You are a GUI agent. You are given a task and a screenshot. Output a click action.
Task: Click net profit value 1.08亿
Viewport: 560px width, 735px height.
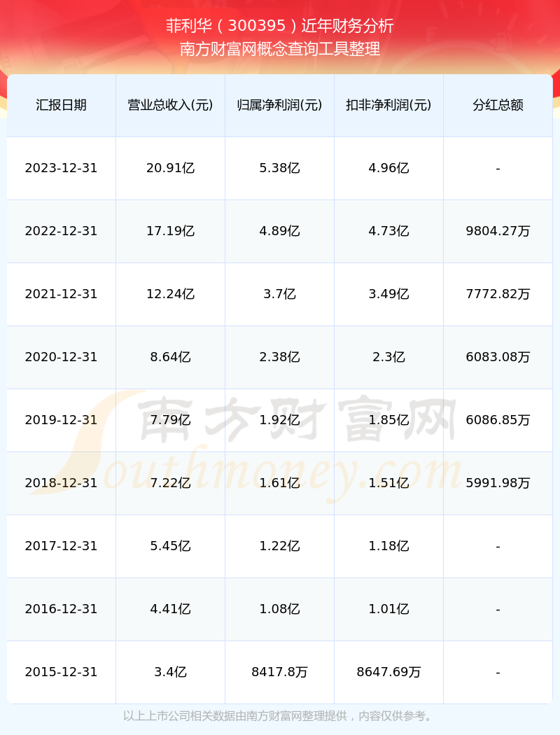pos(280,609)
